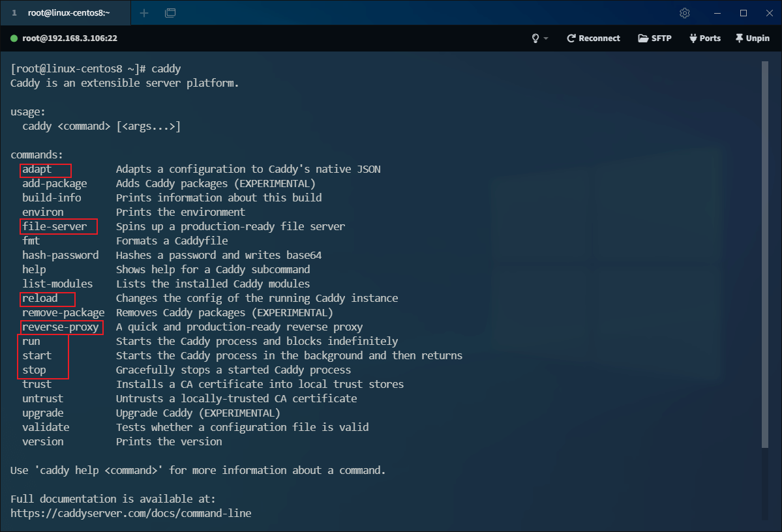Open the SFTP file browser
The image size is (782, 532).
click(655, 38)
